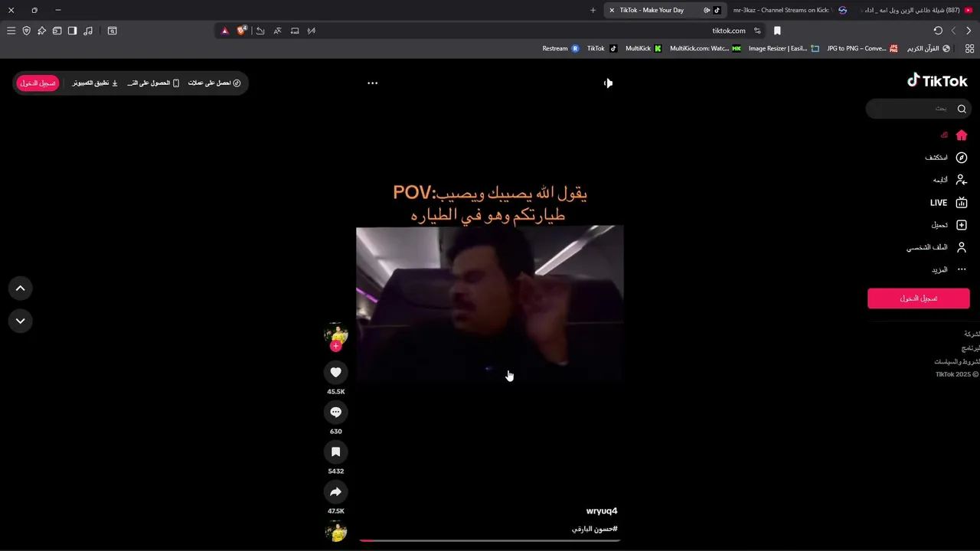Click the top-left pink login button
This screenshot has width=980, height=551.
point(38,83)
